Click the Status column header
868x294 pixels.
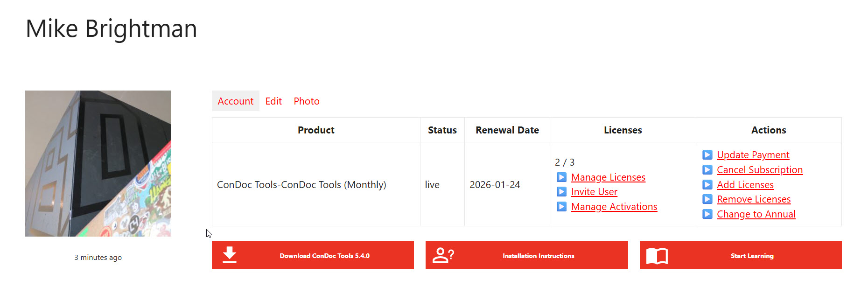click(x=442, y=130)
